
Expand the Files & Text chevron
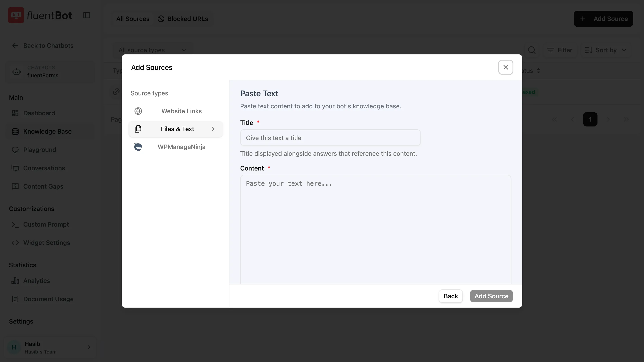click(x=213, y=129)
